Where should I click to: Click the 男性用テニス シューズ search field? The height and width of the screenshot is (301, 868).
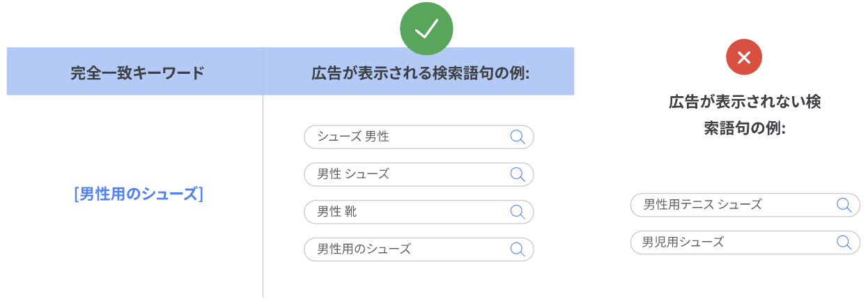(x=745, y=205)
